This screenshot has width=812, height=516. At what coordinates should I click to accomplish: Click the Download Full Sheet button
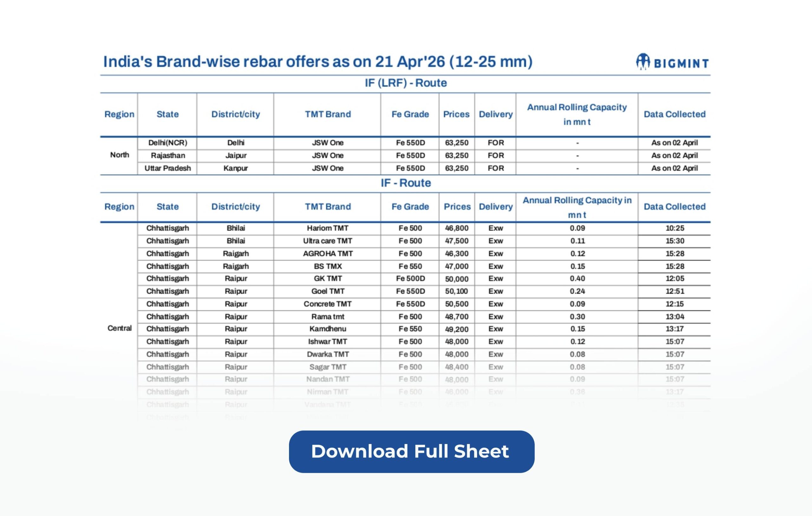point(411,452)
